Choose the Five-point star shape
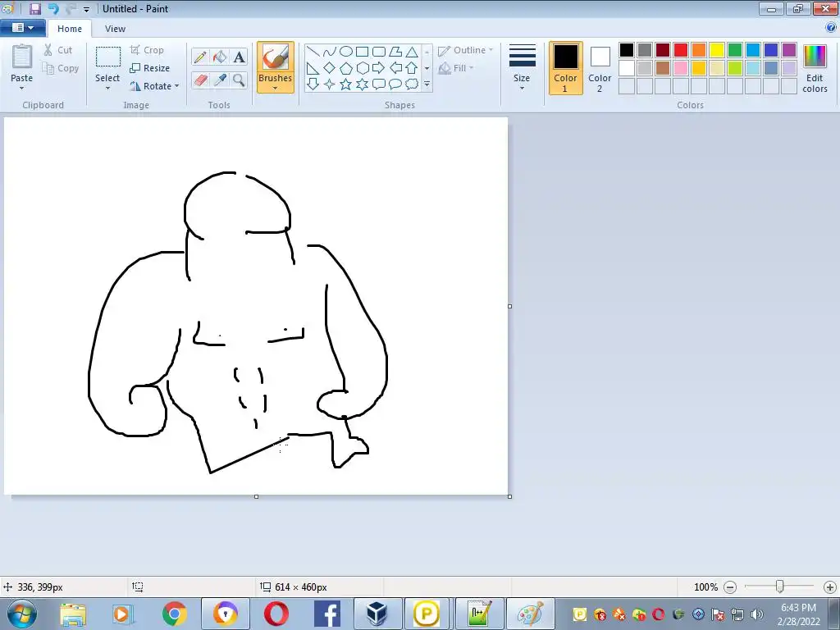 tap(346, 84)
